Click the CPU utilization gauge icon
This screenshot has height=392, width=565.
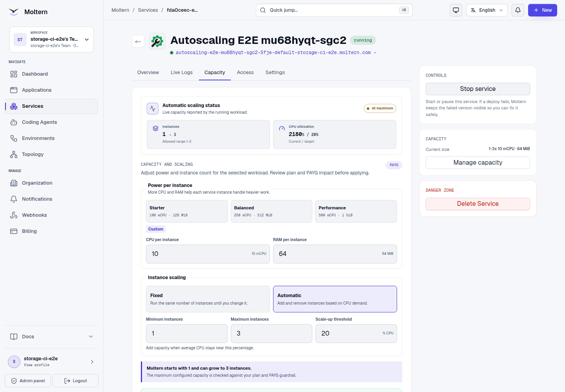[x=282, y=128]
